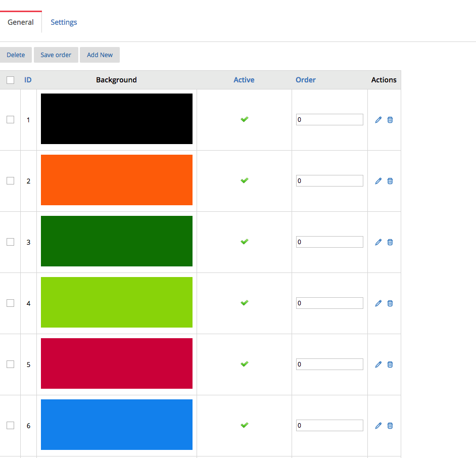Trash the orange background row 2
476x458 pixels.
pyautogui.click(x=390, y=181)
